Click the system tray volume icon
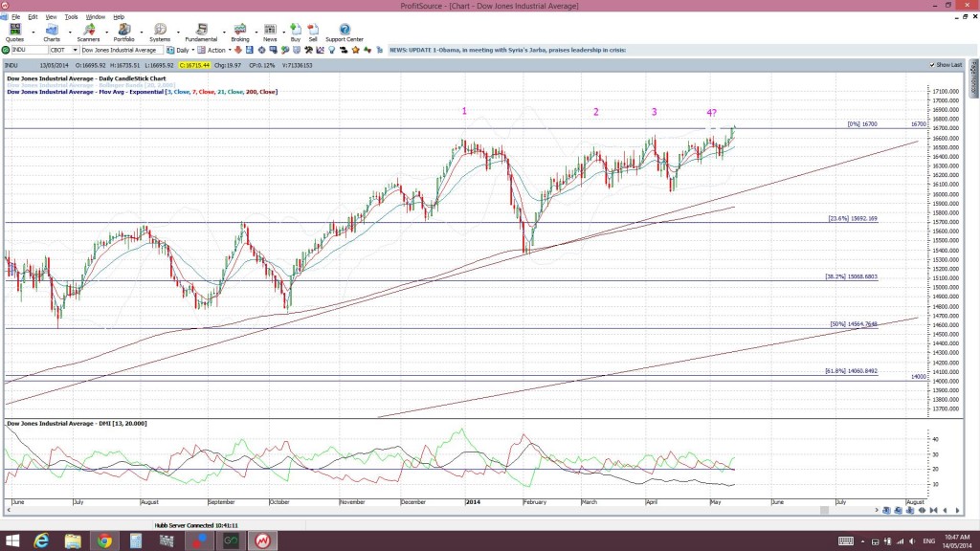 tap(912, 541)
